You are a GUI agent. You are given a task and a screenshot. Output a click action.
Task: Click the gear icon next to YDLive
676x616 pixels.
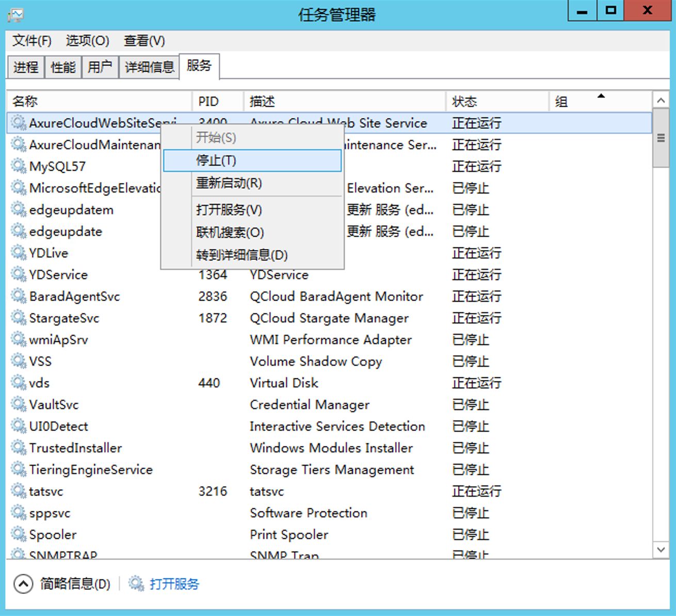(19, 253)
